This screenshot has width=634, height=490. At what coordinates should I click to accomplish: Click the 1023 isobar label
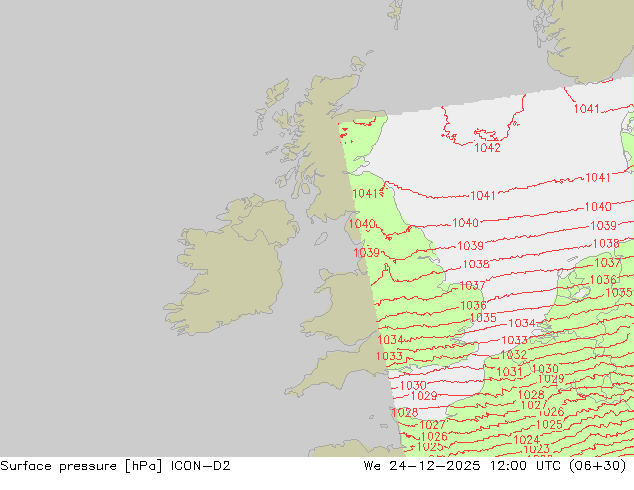point(537,449)
